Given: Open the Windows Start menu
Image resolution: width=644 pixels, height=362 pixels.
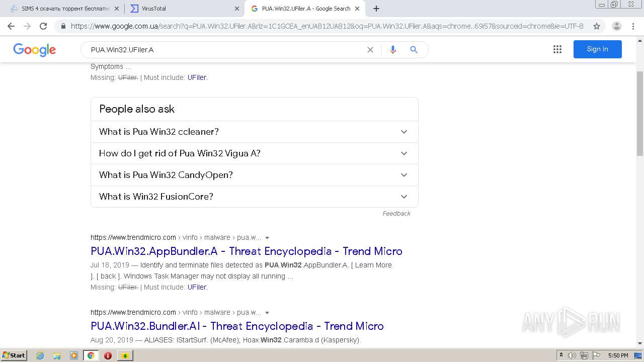Looking at the screenshot, I should click(14, 355).
